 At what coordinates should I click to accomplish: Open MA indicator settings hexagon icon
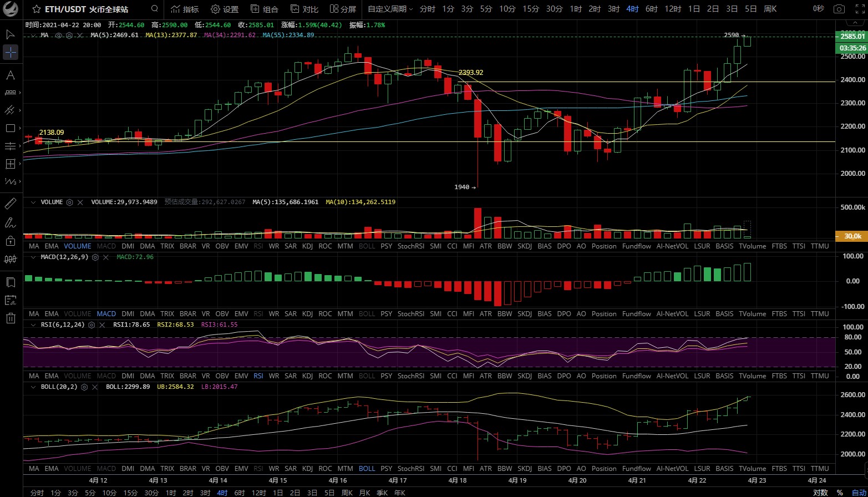(x=69, y=35)
